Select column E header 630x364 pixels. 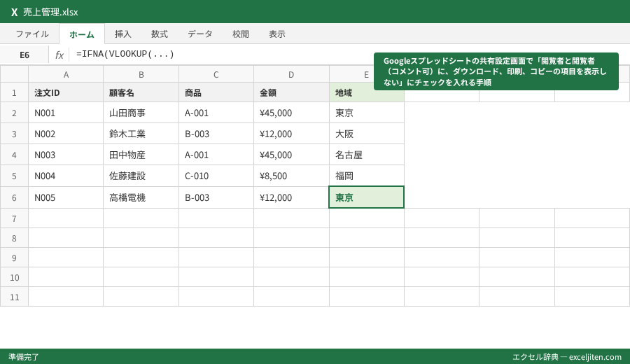(x=366, y=74)
